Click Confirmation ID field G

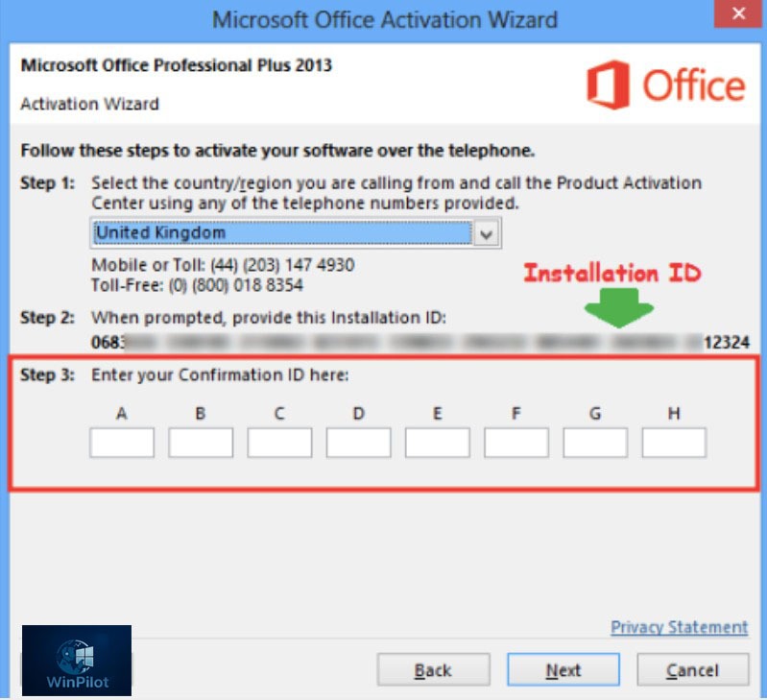[x=595, y=443]
